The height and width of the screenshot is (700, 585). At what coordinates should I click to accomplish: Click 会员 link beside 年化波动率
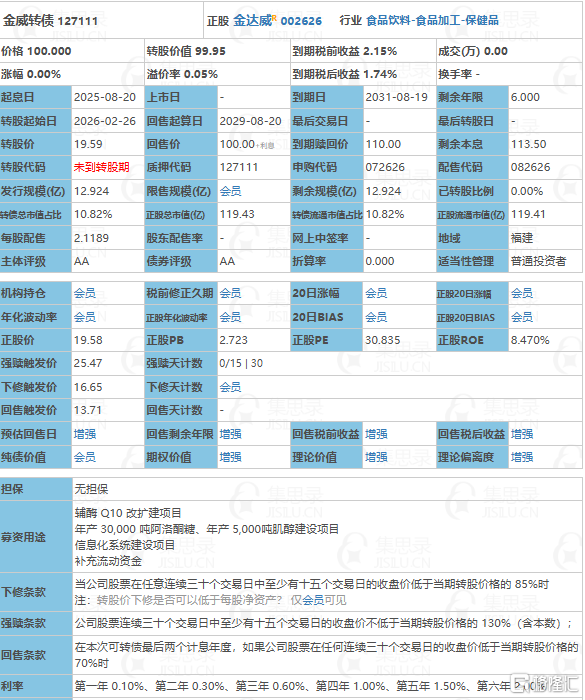pyautogui.click(x=85, y=317)
